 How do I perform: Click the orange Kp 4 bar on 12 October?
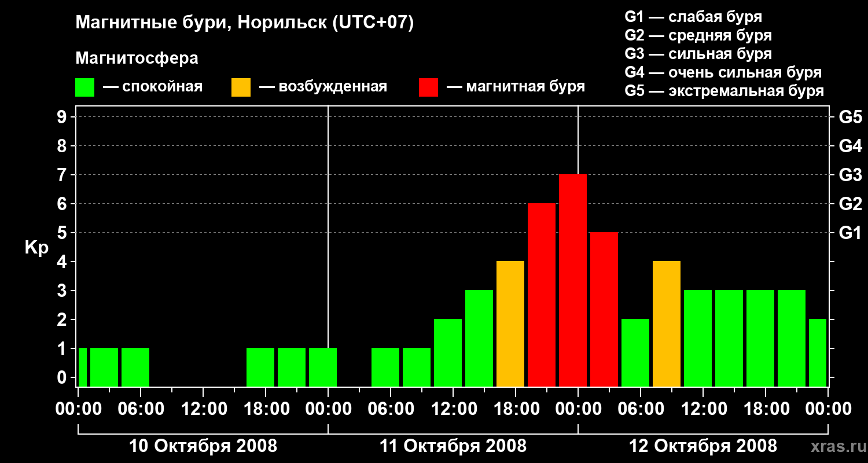point(667,324)
